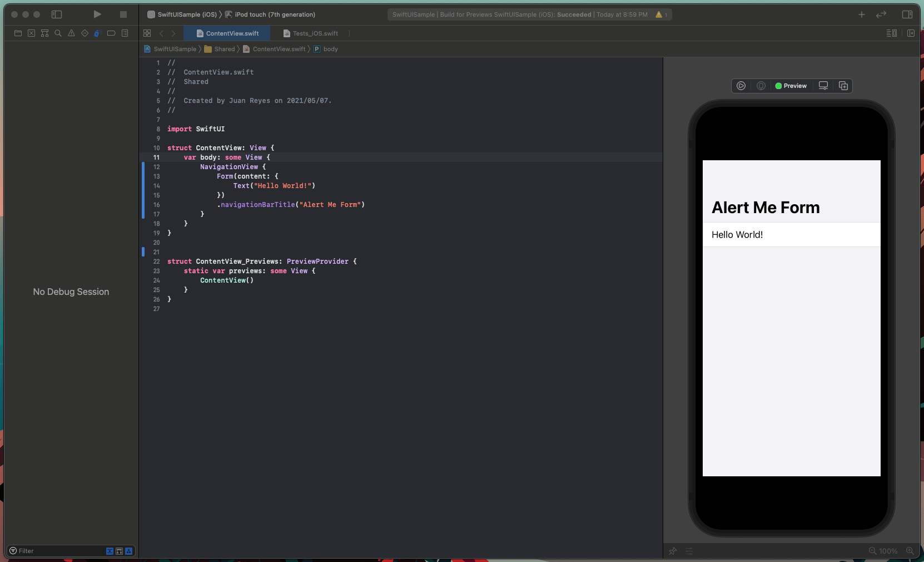Duplicate the preview with the copy icon
The width and height of the screenshot is (924, 562).
tap(844, 86)
